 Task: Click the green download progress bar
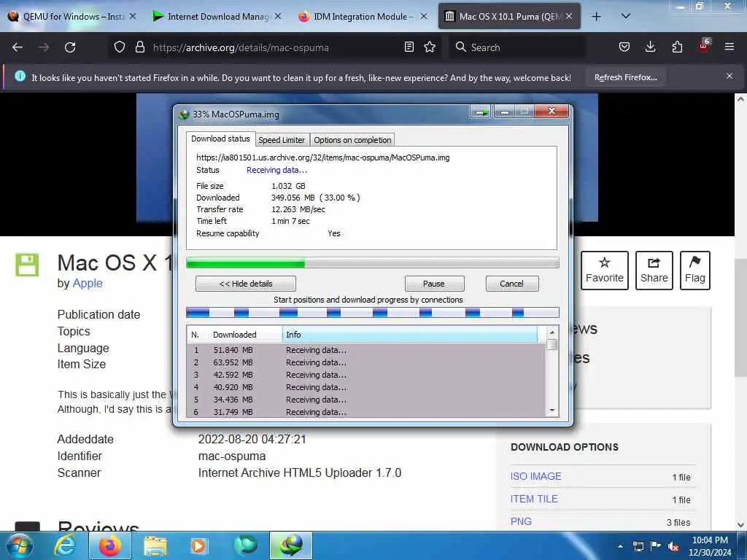(372, 262)
